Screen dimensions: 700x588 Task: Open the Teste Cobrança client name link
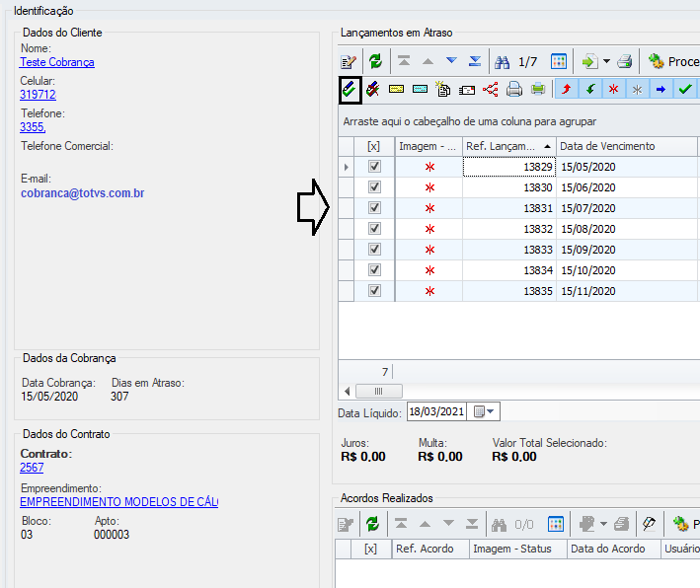[57, 62]
